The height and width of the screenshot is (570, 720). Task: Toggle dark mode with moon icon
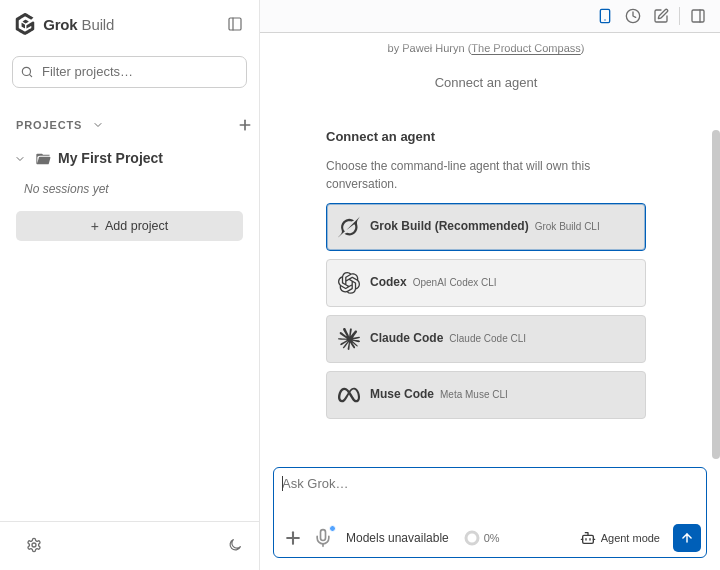[x=235, y=545]
